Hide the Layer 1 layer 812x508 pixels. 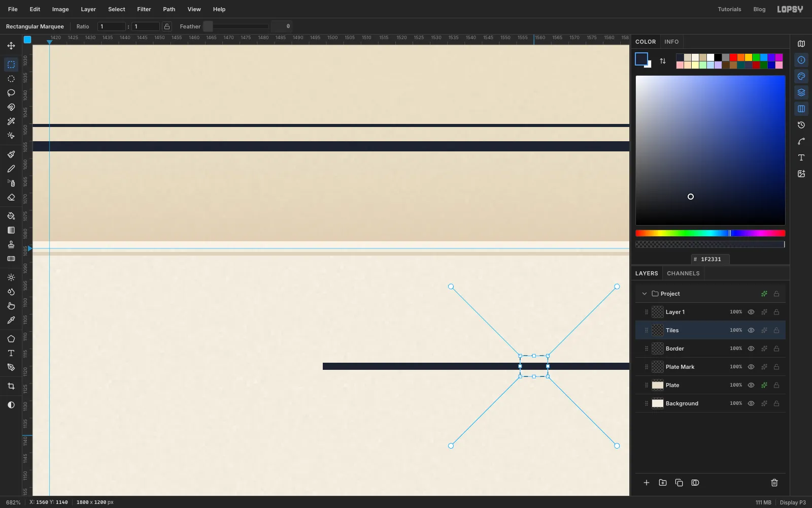click(x=751, y=312)
